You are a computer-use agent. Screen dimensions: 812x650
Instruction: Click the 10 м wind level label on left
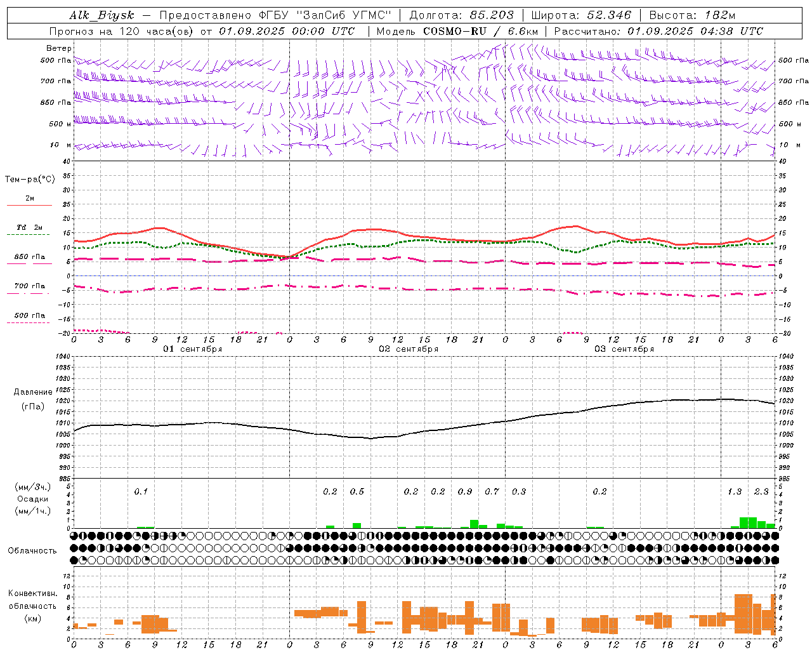60,145
